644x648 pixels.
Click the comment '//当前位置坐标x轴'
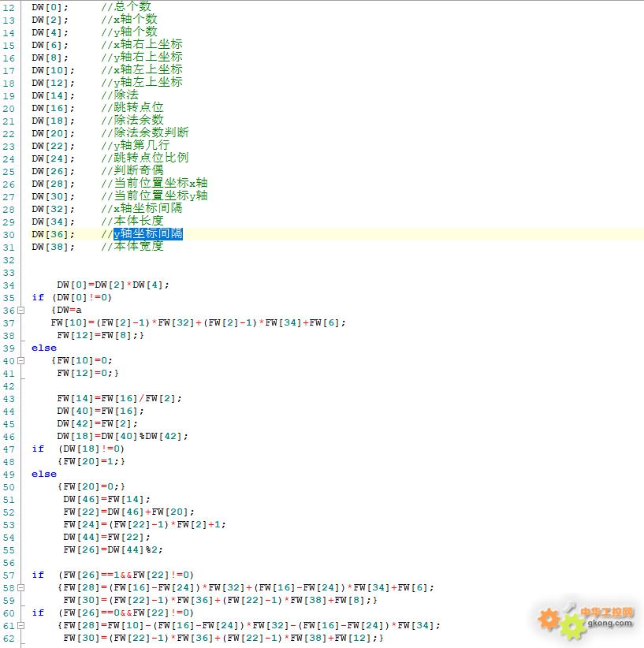click(x=154, y=184)
